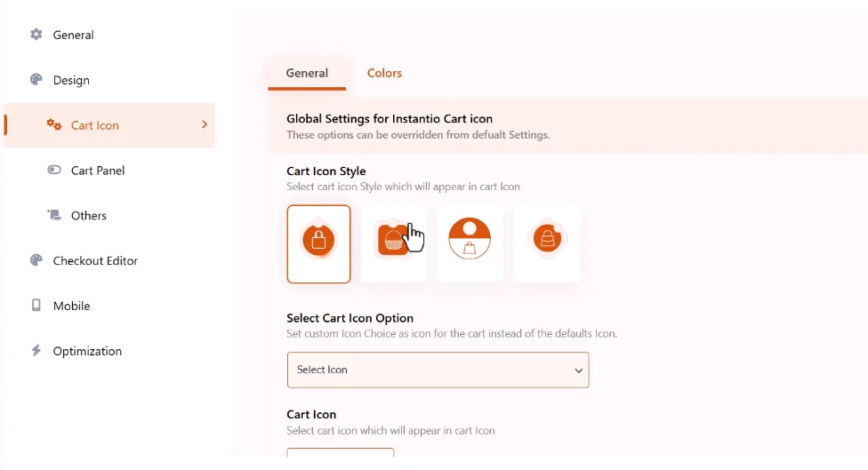868x470 pixels.
Task: Click the Others scroll icon
Action: click(53, 215)
